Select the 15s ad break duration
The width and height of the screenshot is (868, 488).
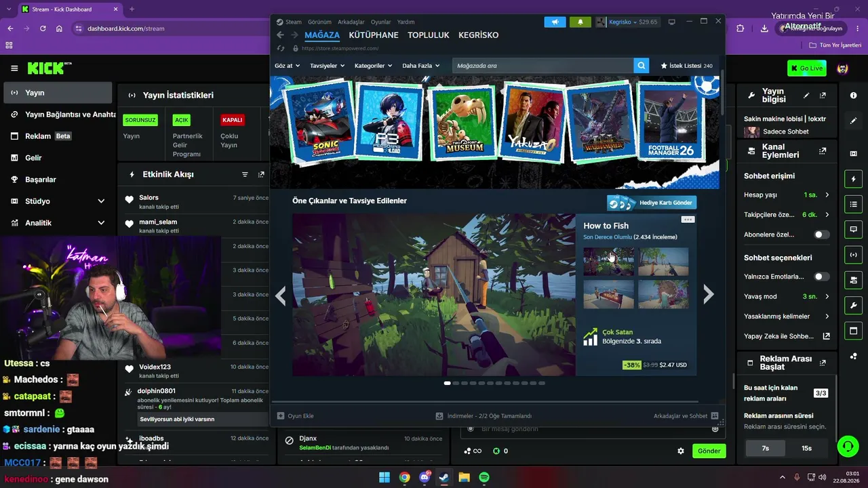807,448
